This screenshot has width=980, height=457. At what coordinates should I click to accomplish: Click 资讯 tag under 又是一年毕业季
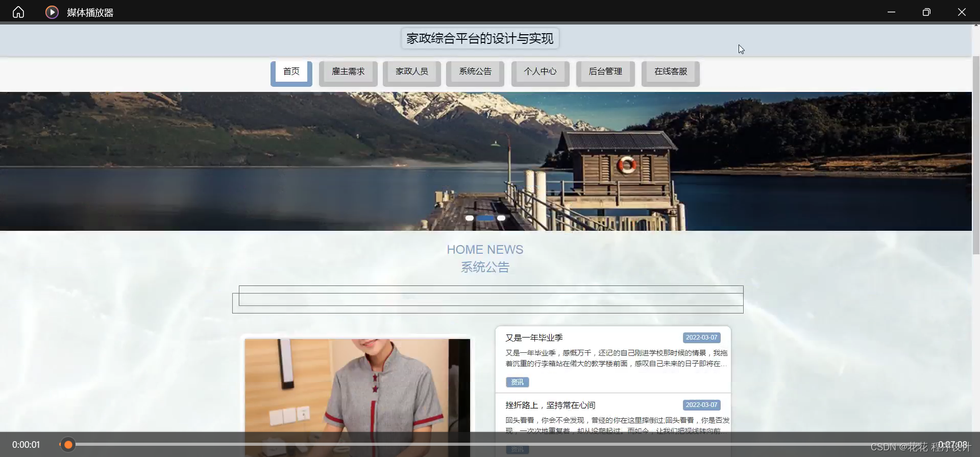coord(518,382)
